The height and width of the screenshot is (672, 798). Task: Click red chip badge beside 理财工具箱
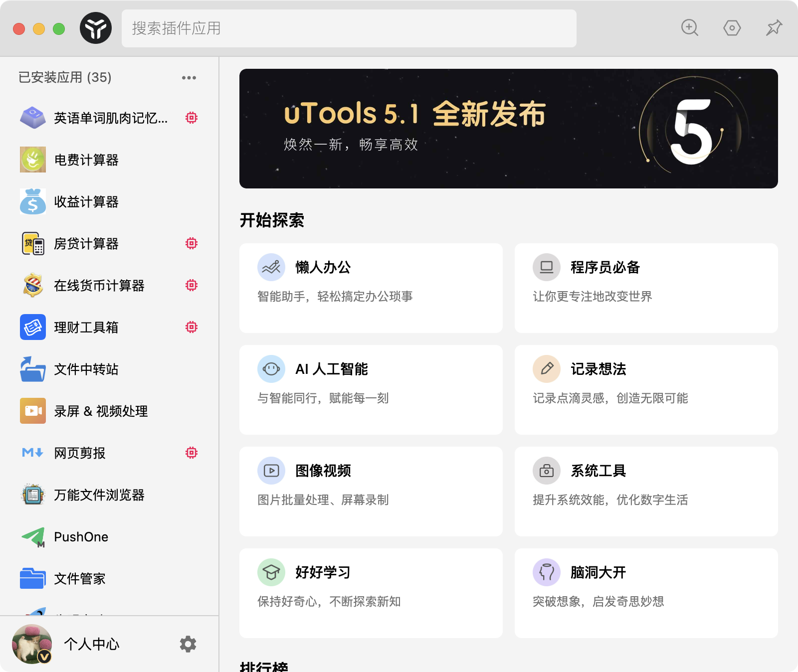click(192, 327)
